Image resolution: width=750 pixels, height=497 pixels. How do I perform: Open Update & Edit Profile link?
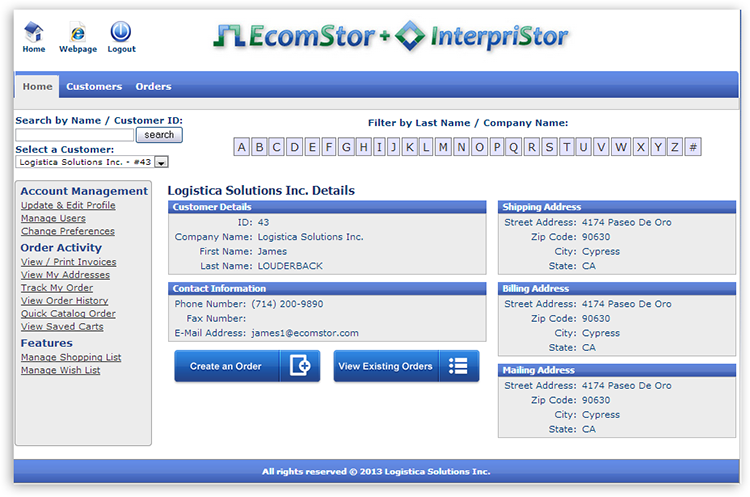[68, 205]
